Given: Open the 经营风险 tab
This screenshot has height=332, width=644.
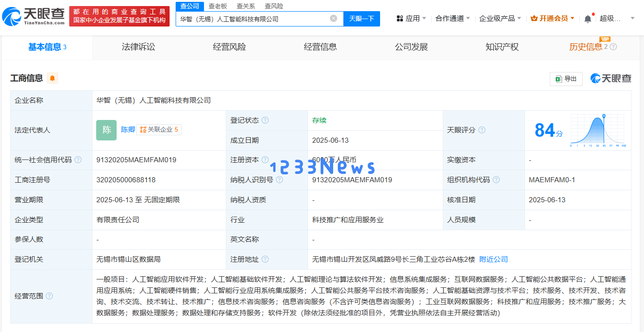Looking at the screenshot, I should [x=230, y=47].
